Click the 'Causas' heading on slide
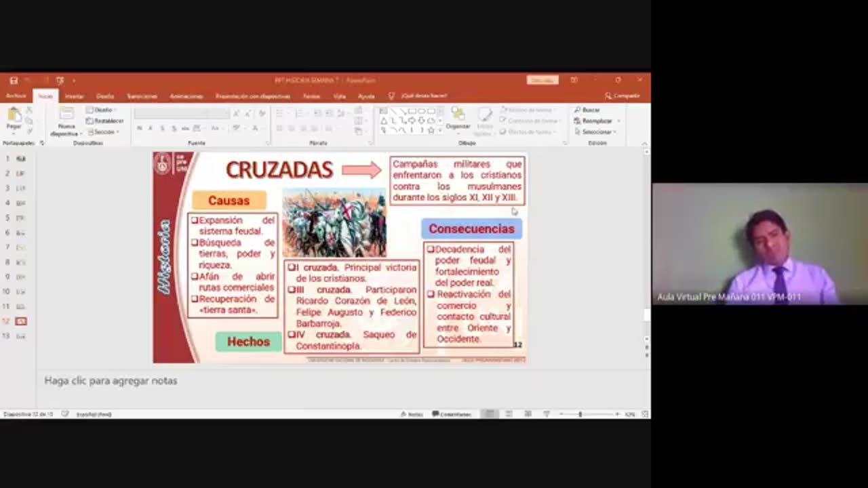The width and height of the screenshot is (868, 488). (x=229, y=201)
